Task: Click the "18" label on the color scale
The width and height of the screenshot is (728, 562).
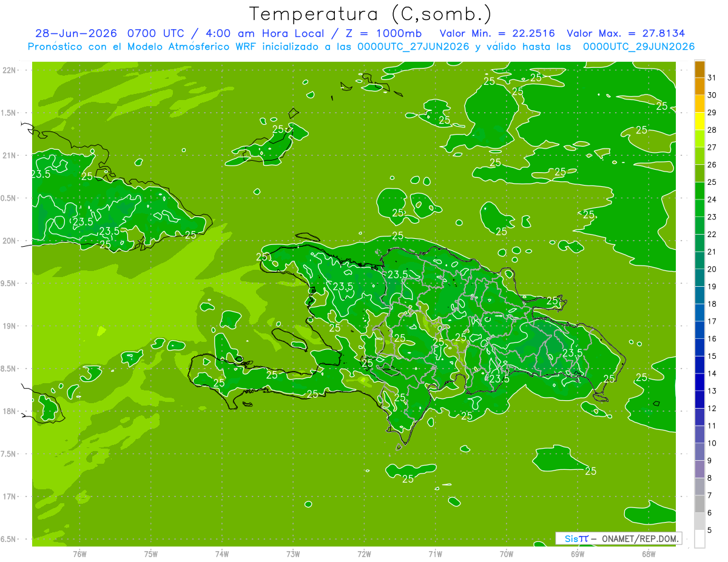Action: [712, 304]
